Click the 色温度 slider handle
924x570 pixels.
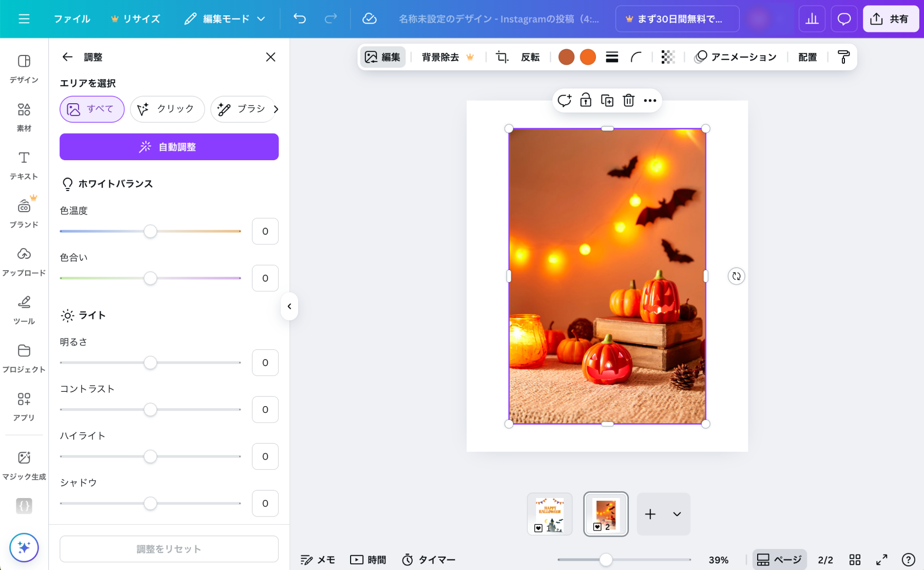coord(150,231)
